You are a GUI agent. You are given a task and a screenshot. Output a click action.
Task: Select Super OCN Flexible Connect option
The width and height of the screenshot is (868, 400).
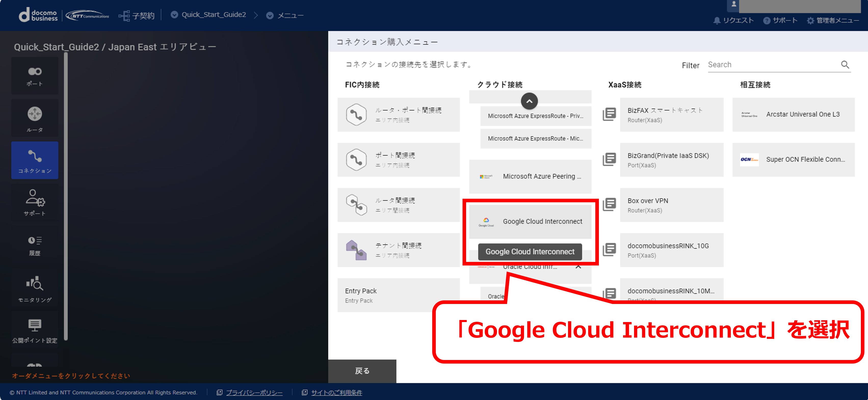point(794,160)
